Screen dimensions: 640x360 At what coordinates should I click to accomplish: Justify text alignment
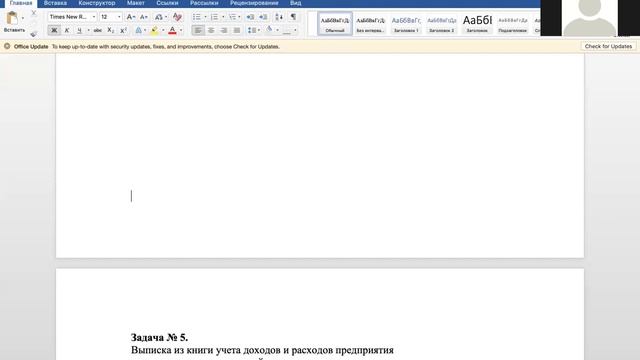237,30
